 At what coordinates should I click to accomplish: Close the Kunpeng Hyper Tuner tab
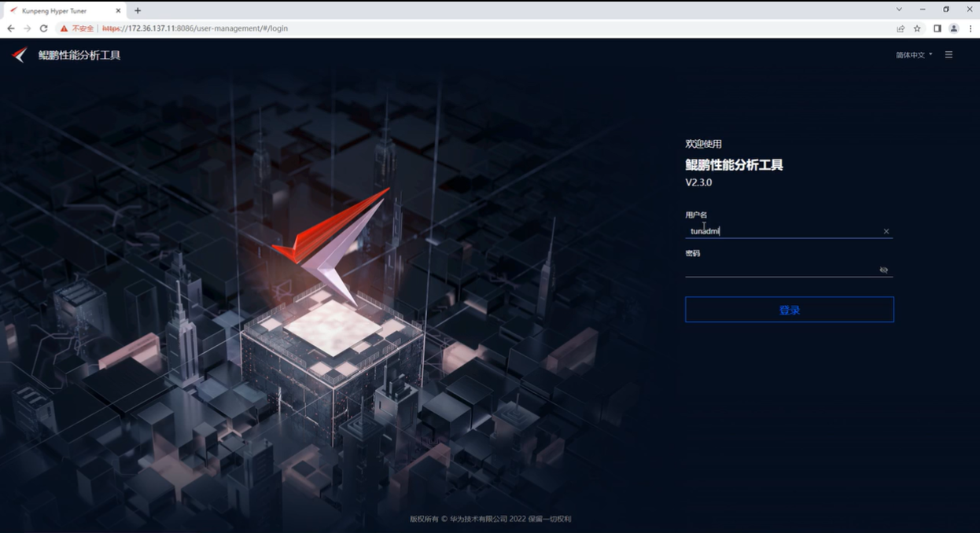click(119, 11)
